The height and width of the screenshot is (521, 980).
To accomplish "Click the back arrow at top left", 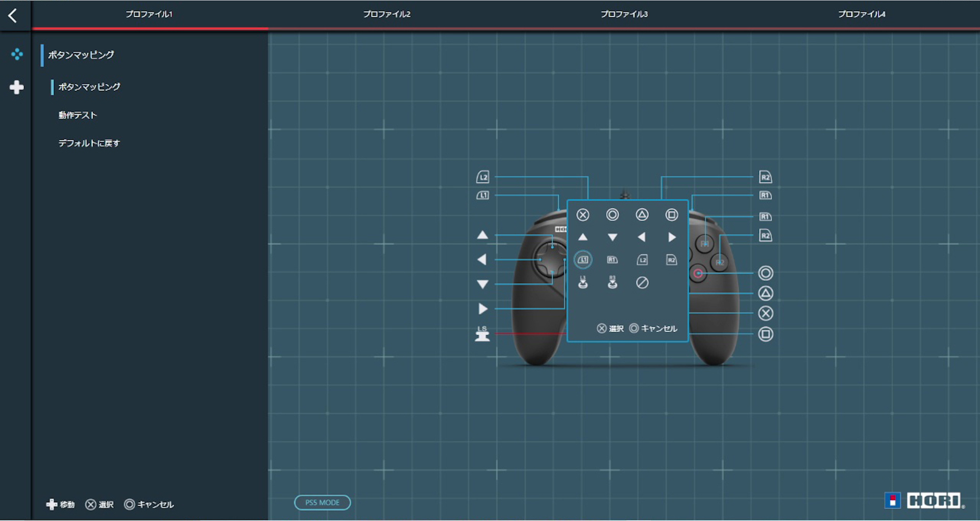I will pos(13,15).
